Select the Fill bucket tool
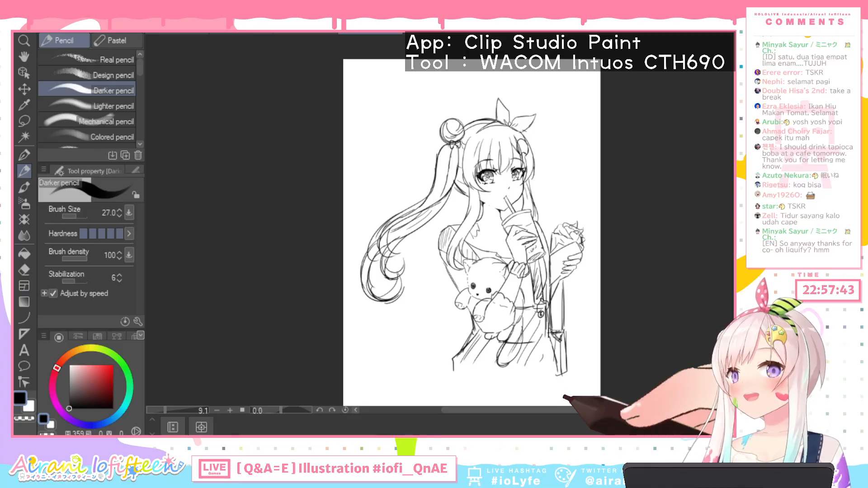Screen dimensions: 868x488 point(24,253)
